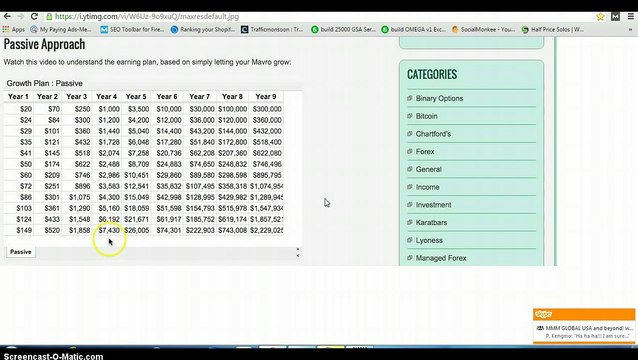This screenshot has height=360, width=638.
Task: Open the Apps bookmarks shortcut
Action: click(x=13, y=29)
